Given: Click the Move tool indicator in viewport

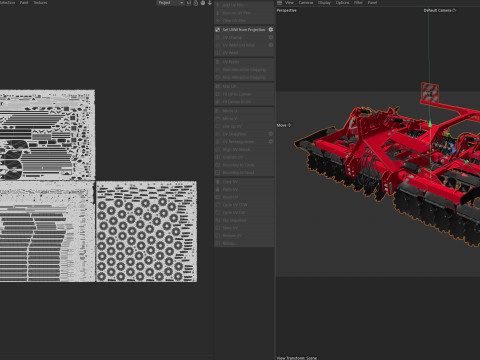Looking at the screenshot, I should (284, 125).
